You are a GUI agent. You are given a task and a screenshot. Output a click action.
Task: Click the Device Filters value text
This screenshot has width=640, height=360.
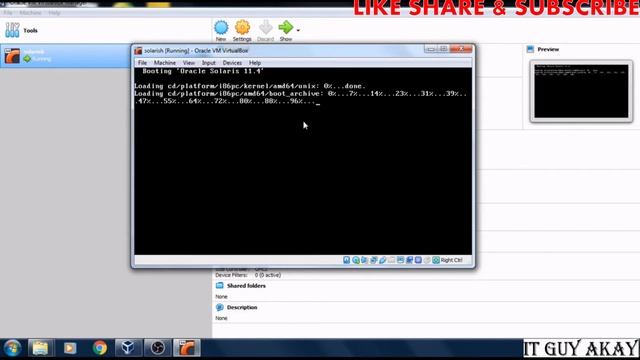coord(268,275)
